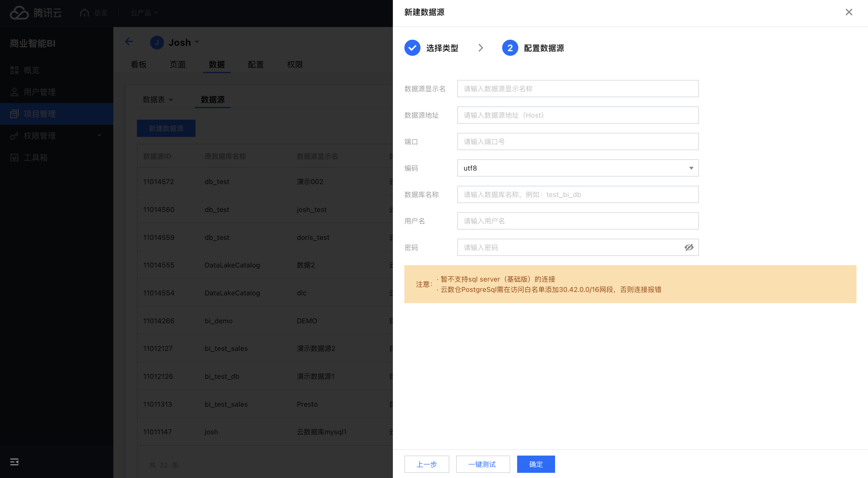This screenshot has height=478, width=868.
Task: Toggle password visibility eye icon
Action: pos(689,247)
